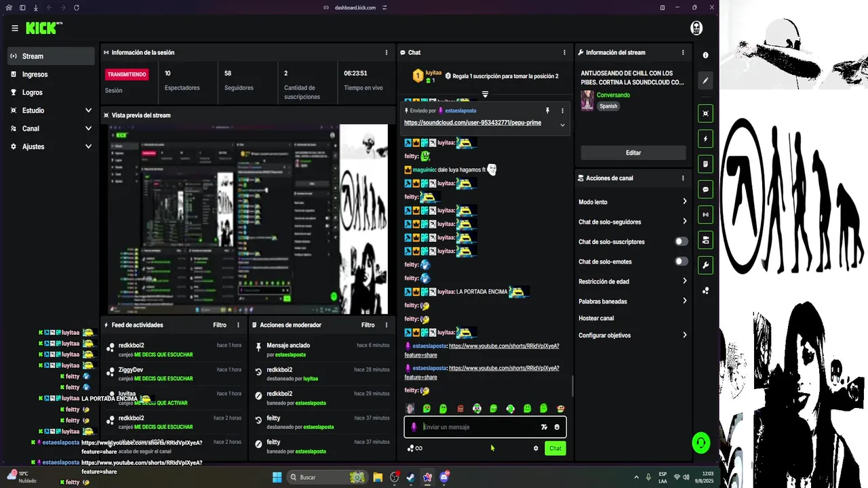Click the focus frame icon in sidebar
868x488 pixels.
pyautogui.click(x=705, y=113)
